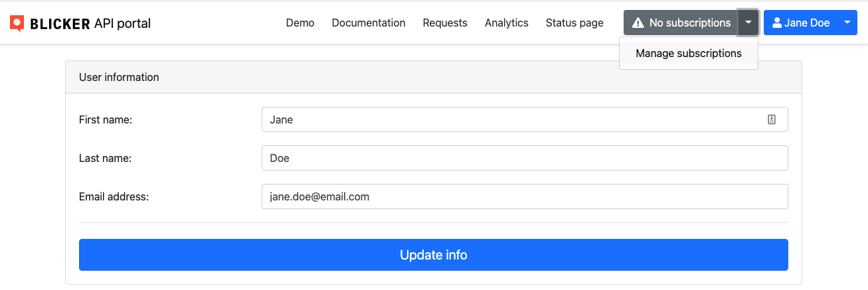Click the user silhouette icon beside Jane Doe

click(x=776, y=23)
